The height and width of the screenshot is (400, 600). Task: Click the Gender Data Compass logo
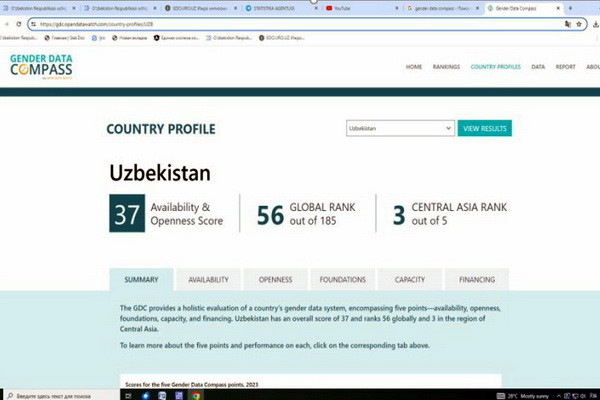pos(41,67)
